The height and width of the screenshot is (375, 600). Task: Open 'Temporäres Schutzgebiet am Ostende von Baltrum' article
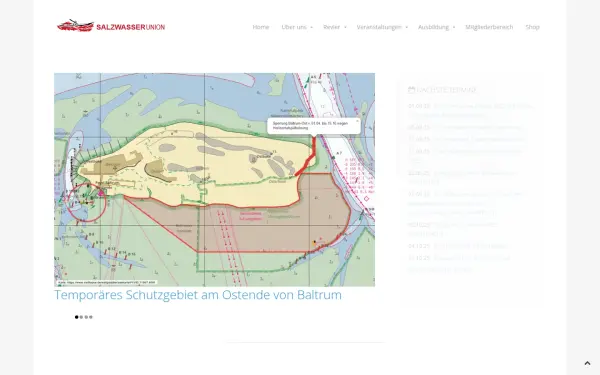[198, 295]
